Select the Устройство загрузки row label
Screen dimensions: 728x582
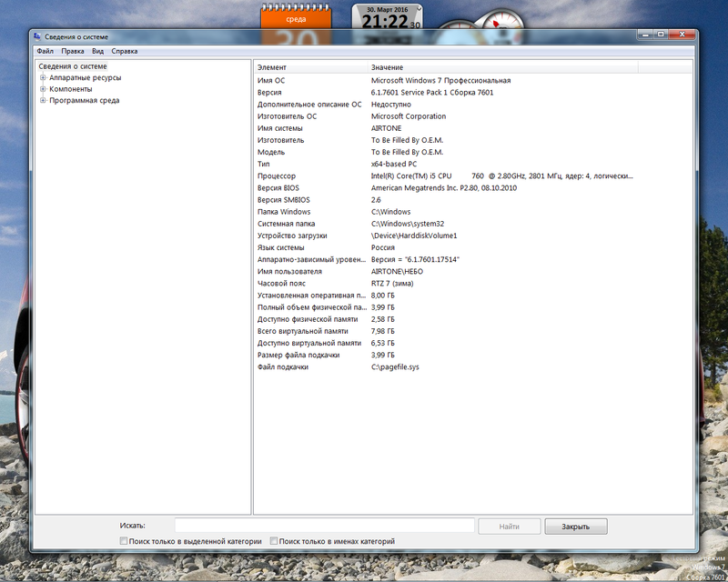pos(292,236)
